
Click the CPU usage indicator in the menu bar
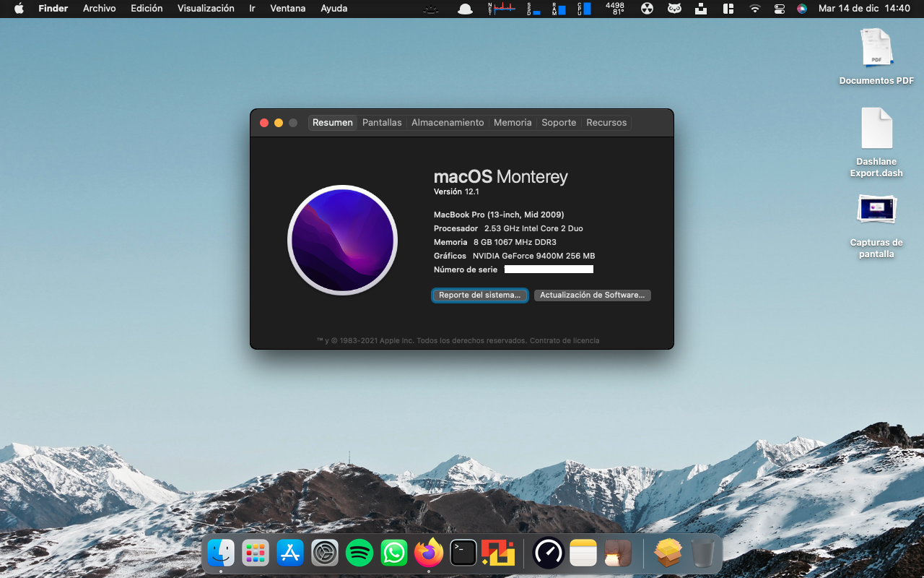(584, 9)
